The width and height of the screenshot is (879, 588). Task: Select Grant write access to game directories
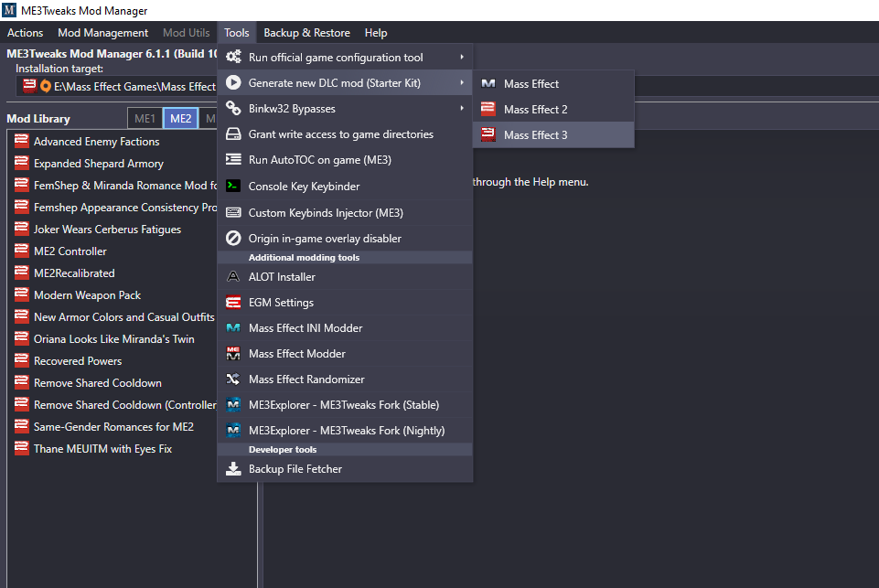tap(345, 134)
